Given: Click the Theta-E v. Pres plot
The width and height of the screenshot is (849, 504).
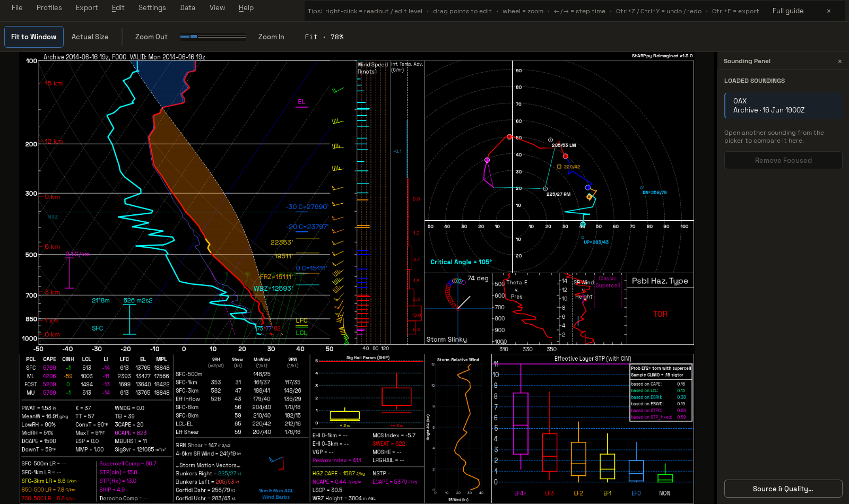Looking at the screenshot, I should [x=525, y=309].
